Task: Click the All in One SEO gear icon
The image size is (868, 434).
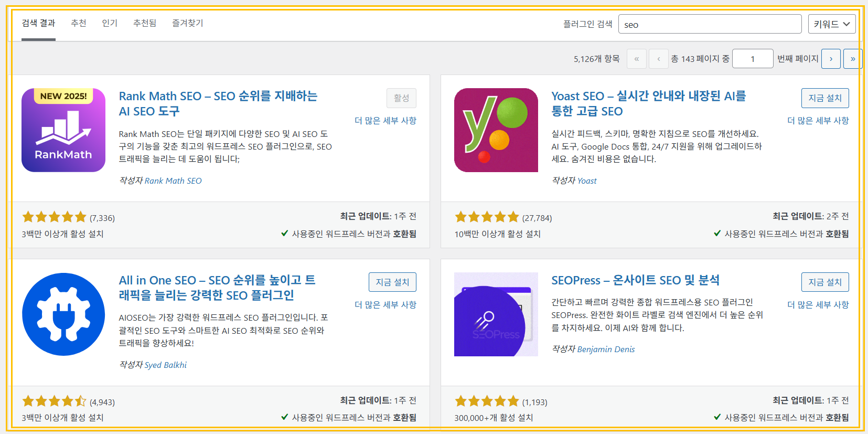Action: click(63, 314)
